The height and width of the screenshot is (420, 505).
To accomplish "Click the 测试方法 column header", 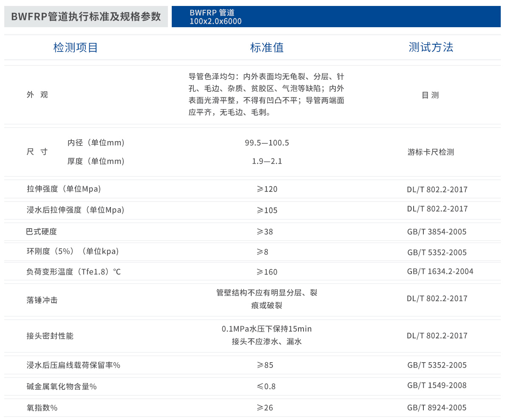I will tap(431, 47).
